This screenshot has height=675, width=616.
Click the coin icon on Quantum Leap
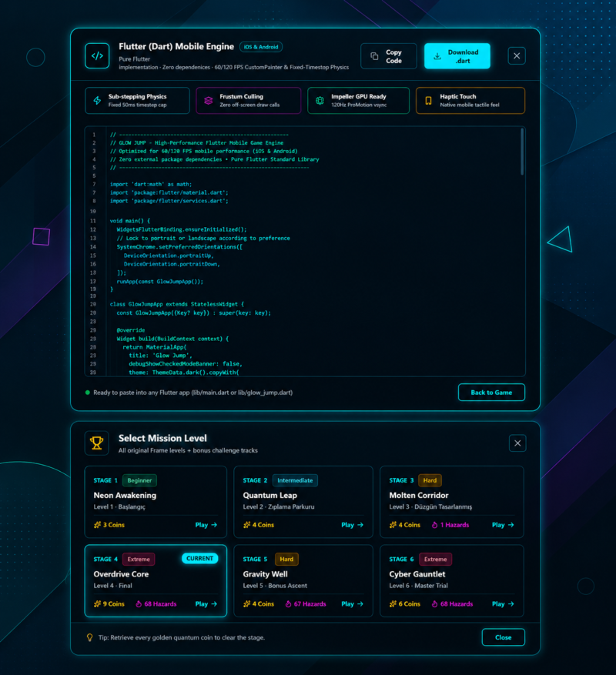tap(247, 525)
